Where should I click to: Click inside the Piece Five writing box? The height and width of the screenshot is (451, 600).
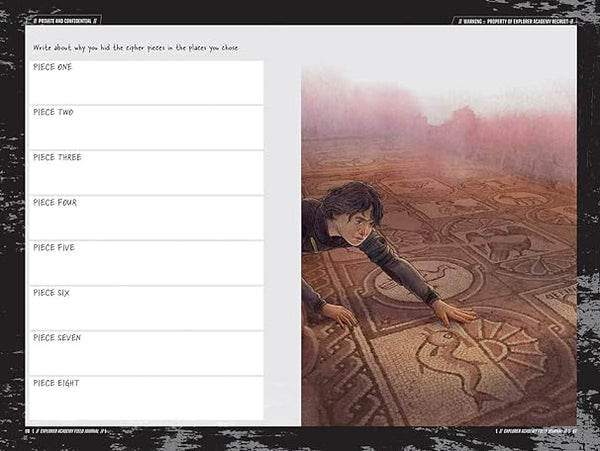tap(146, 263)
